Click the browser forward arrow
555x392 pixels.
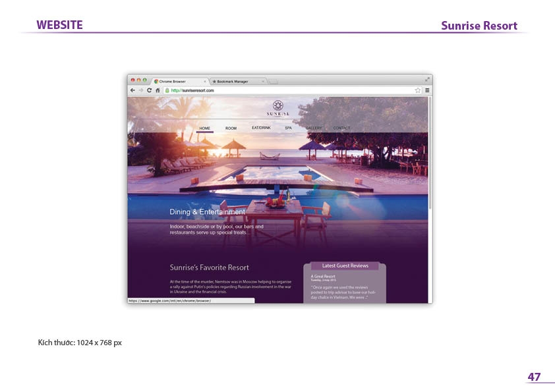(141, 90)
